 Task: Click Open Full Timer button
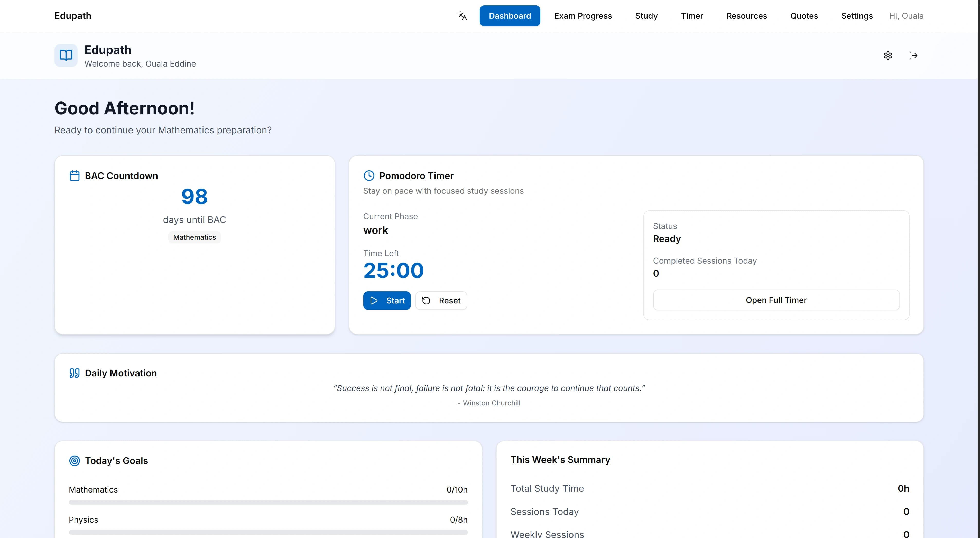click(776, 300)
